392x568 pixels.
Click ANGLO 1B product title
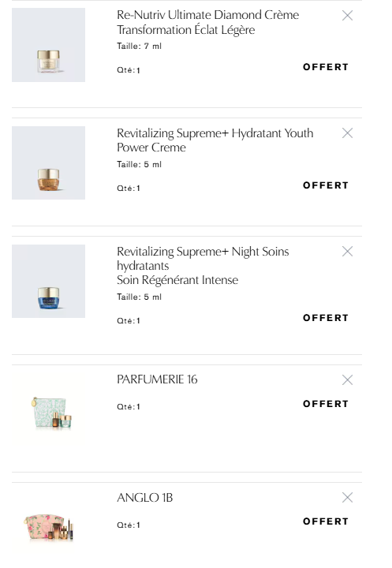coord(144,497)
